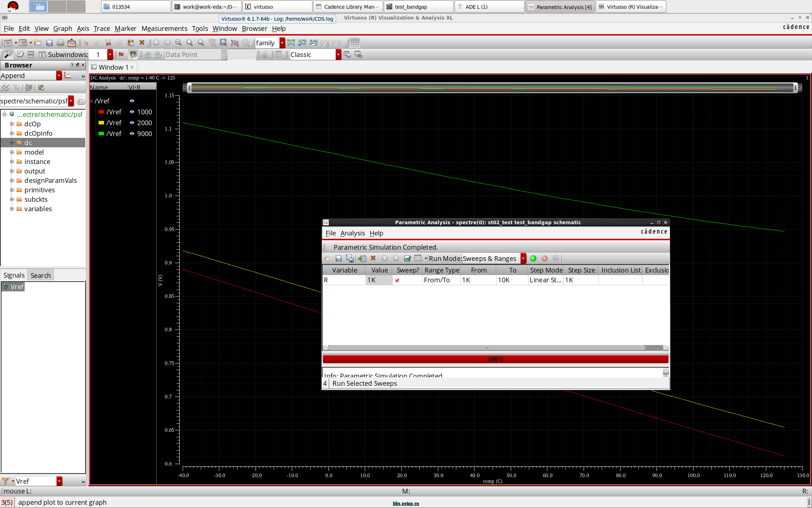The width and height of the screenshot is (812, 508).
Task: Click the card layout subwindow icon
Action: coord(20,54)
